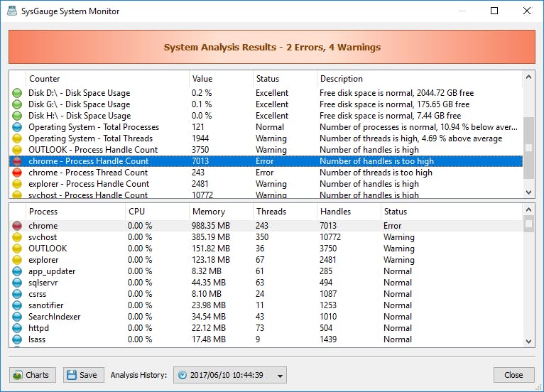Click yellow icon next to explorer process
Viewport: 544px width, 392px height.
tap(17, 260)
